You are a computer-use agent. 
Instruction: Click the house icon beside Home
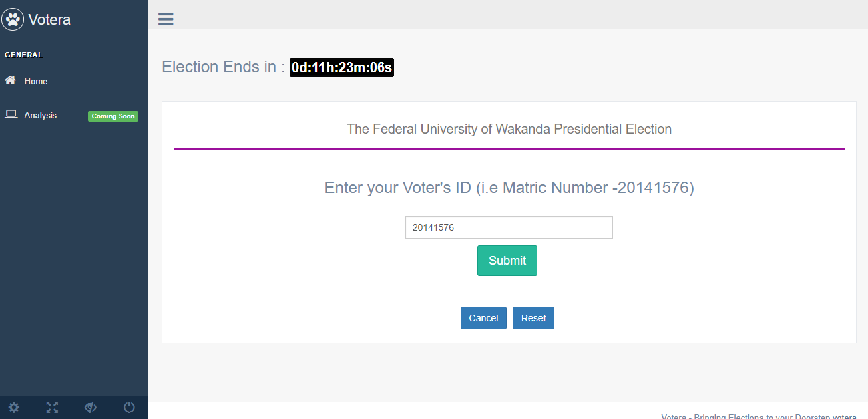(11, 80)
